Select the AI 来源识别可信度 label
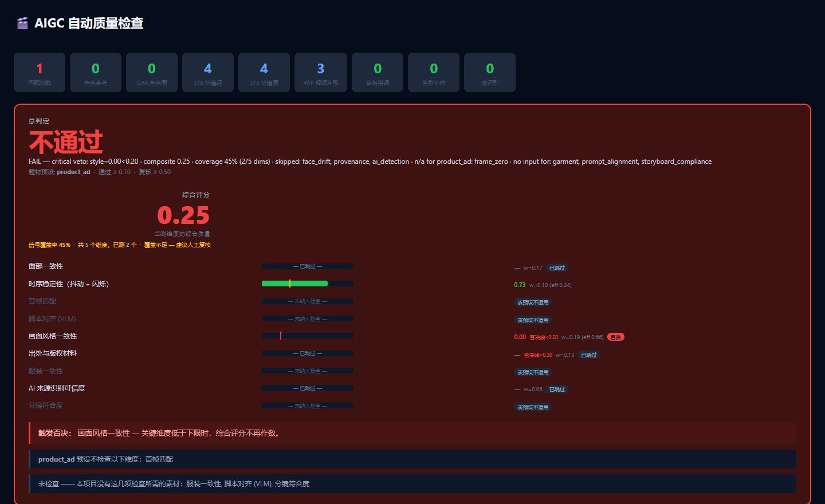Image resolution: width=825 pixels, height=504 pixels. [57, 388]
